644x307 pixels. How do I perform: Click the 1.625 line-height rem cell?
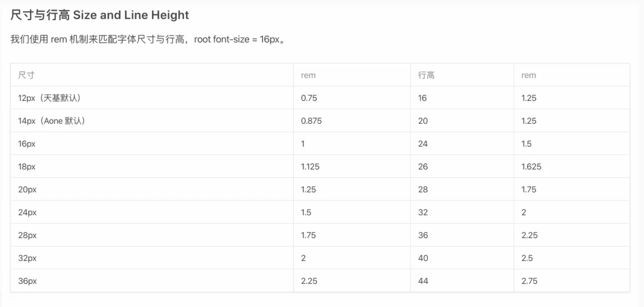531,167
